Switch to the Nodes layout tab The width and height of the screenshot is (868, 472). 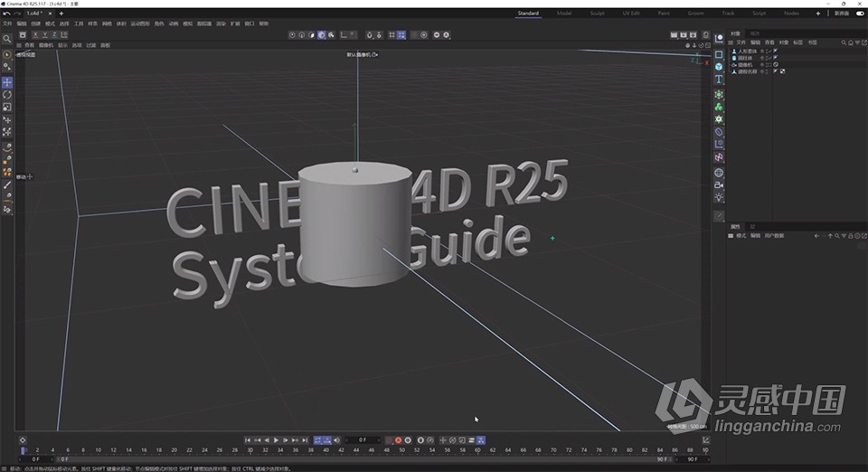coord(791,14)
